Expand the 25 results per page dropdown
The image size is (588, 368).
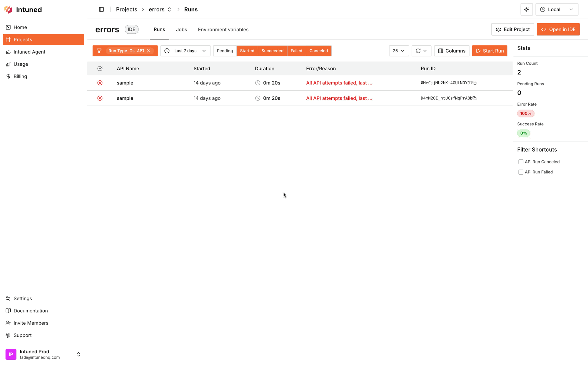pos(399,51)
